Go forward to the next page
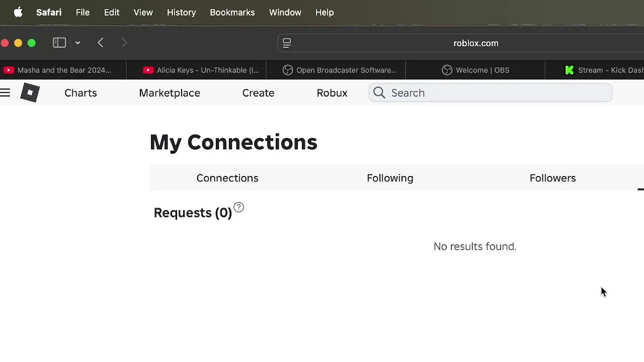Image resolution: width=644 pixels, height=362 pixels. [x=124, y=43]
